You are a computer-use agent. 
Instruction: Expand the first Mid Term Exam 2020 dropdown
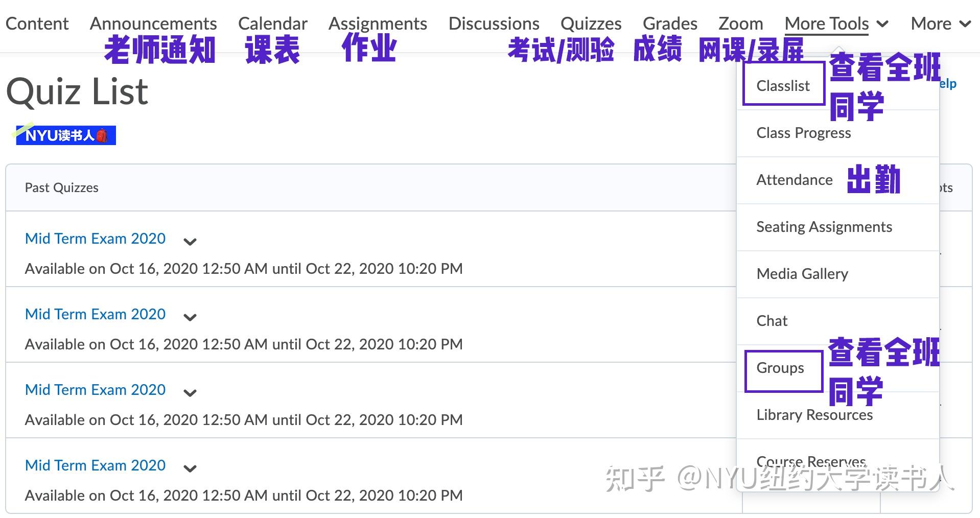[x=190, y=242]
